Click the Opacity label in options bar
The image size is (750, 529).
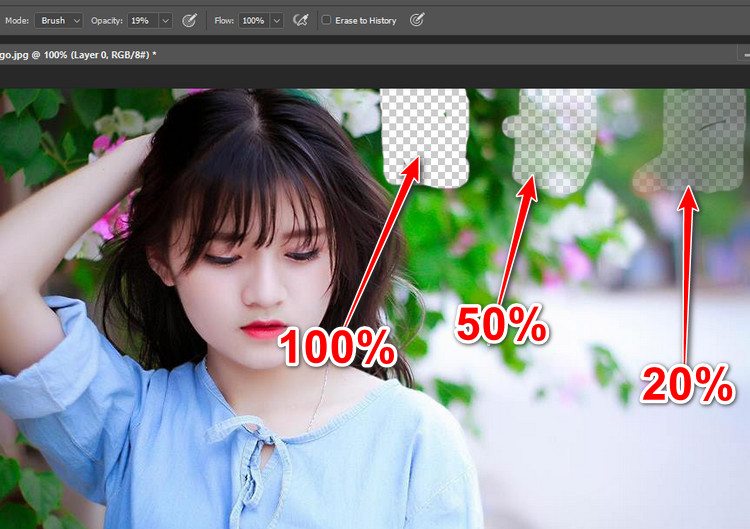pos(107,21)
